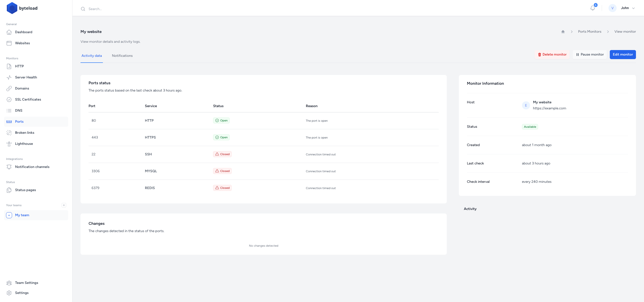Viewport: 644px width, 302px height.
Task: Click the Edit monitor button
Action: coord(623,54)
